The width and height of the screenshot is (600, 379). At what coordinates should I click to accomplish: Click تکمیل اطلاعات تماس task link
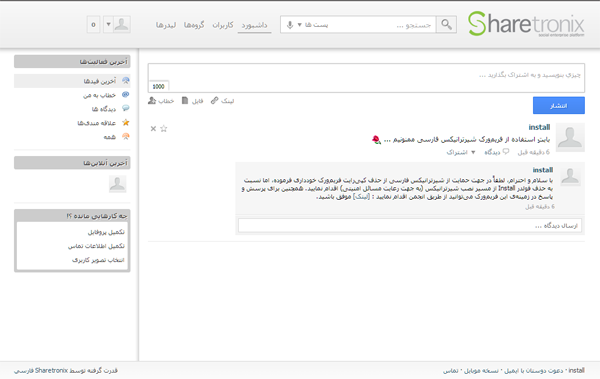[x=96, y=246]
